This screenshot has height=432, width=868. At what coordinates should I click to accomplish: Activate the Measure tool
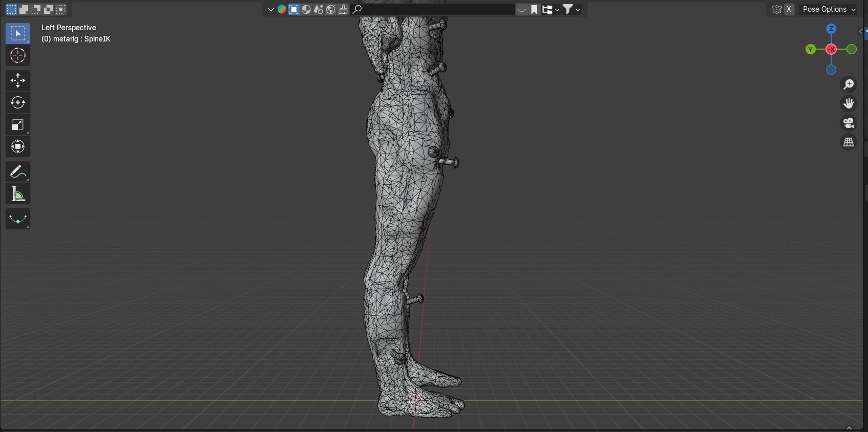click(18, 194)
